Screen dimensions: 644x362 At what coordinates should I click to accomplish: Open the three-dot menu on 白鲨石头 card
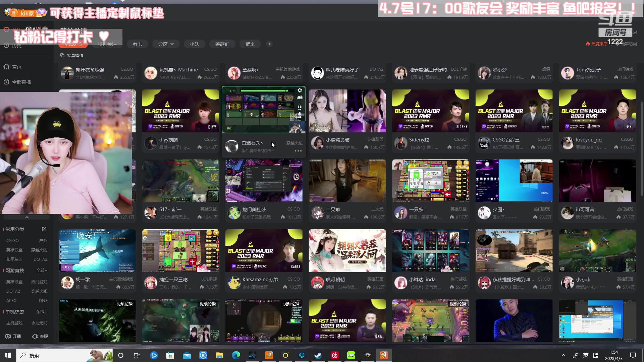(x=298, y=151)
